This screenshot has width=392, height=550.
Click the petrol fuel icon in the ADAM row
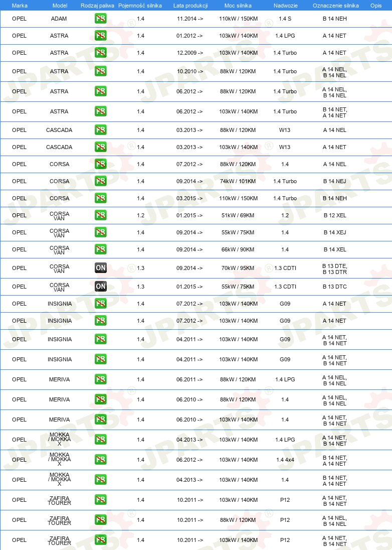pyautogui.click(x=101, y=19)
